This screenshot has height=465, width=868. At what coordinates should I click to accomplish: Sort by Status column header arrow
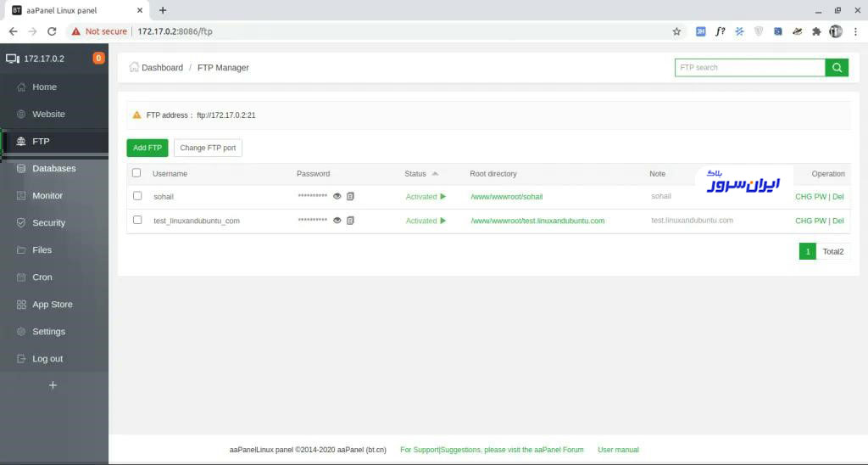coord(435,174)
